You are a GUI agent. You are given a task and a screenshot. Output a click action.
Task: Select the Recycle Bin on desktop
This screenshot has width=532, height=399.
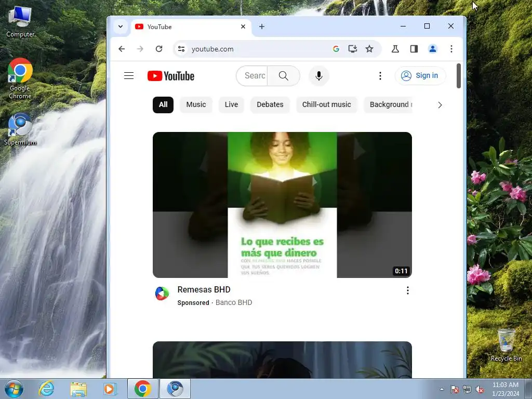[506, 345]
